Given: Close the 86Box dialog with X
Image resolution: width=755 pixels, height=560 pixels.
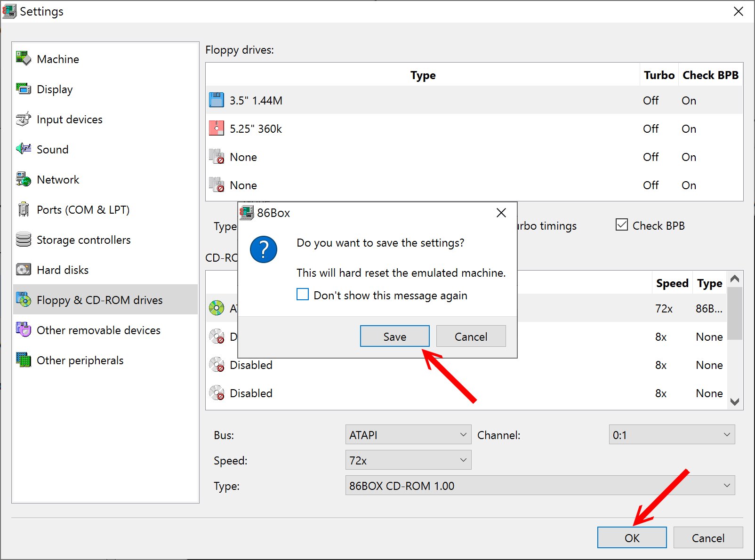Looking at the screenshot, I should [x=501, y=213].
